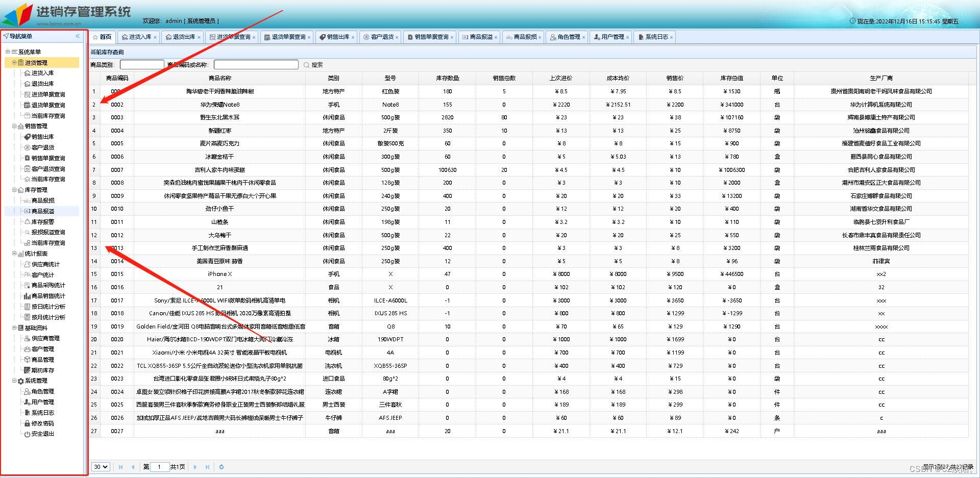This screenshot has width=980, height=478.
Task: Open 报损报溢查询 in sidebar
Action: pyautogui.click(x=48, y=232)
